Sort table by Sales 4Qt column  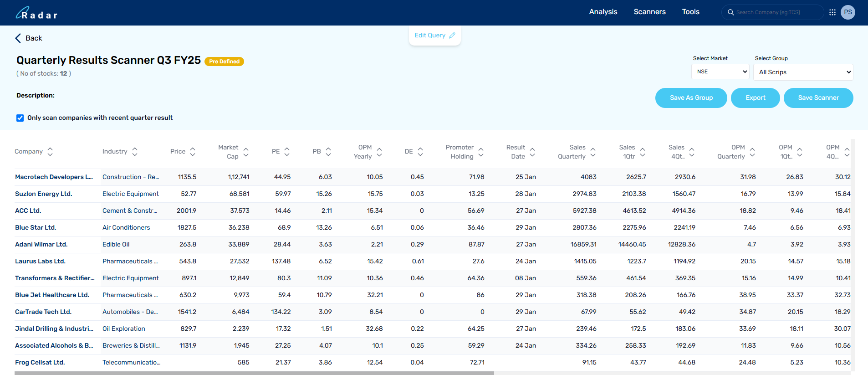pyautogui.click(x=692, y=152)
